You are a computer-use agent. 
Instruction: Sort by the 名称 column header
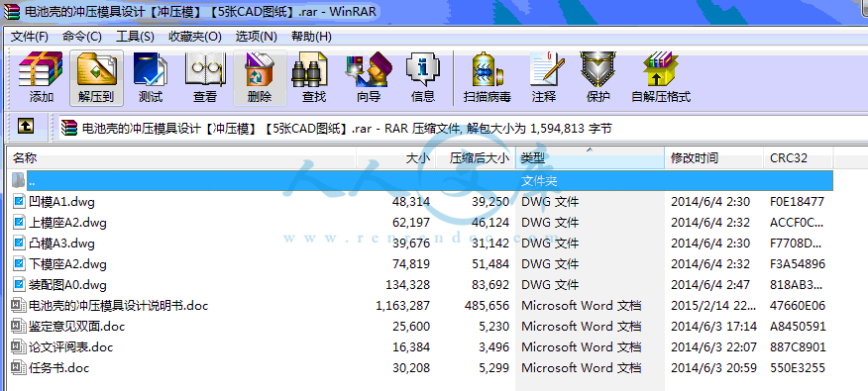(x=180, y=158)
